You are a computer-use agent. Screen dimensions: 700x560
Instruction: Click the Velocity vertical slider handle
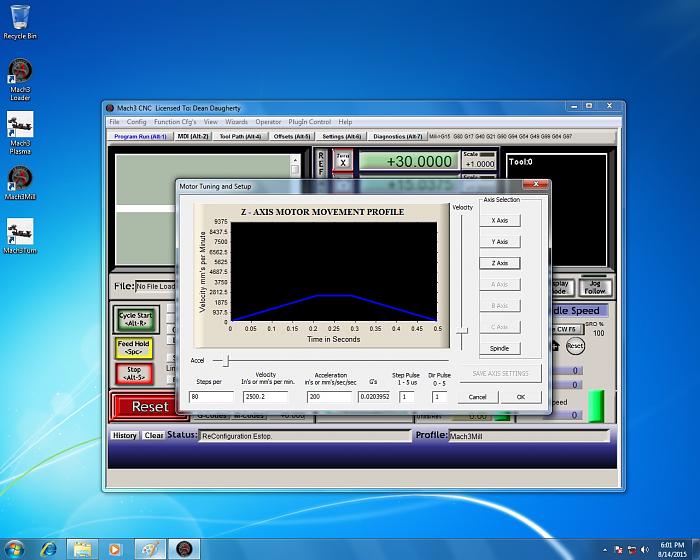tap(462, 331)
